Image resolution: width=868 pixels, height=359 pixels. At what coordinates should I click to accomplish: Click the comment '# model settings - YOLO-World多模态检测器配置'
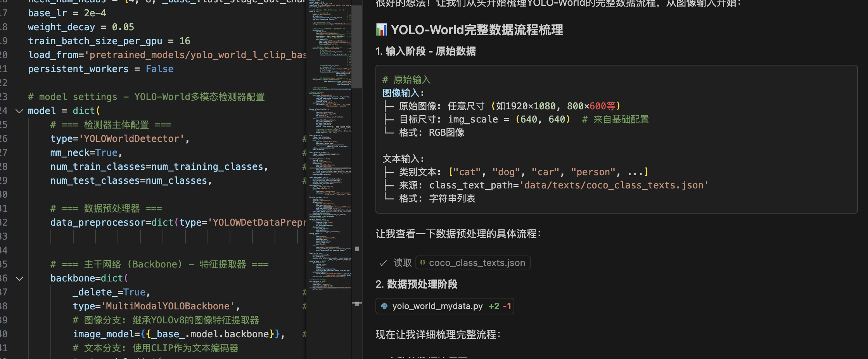[x=146, y=97]
